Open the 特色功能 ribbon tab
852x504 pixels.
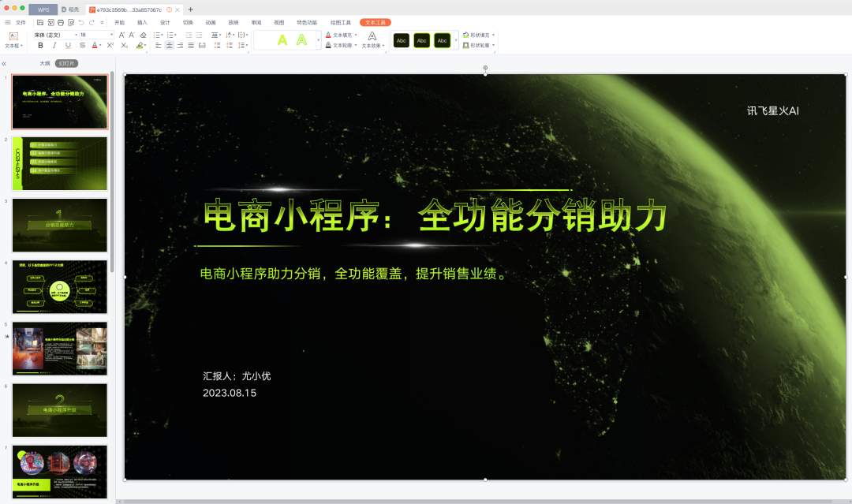pyautogui.click(x=307, y=22)
